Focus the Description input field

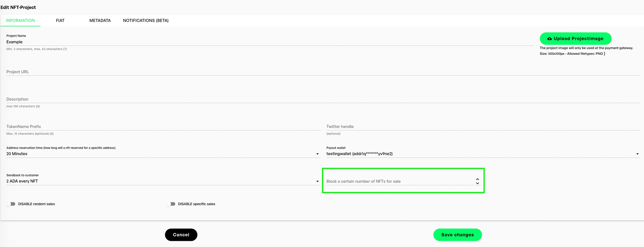pyautogui.click(x=323, y=99)
